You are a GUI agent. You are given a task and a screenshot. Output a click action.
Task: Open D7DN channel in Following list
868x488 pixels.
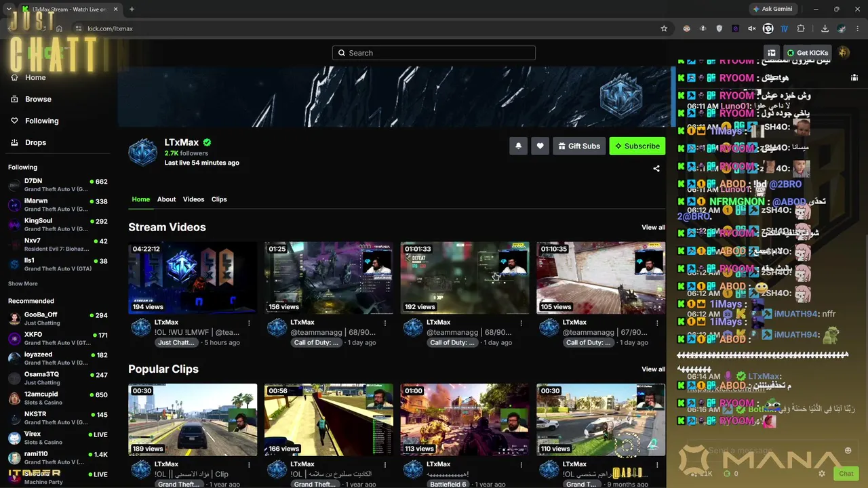(58, 185)
